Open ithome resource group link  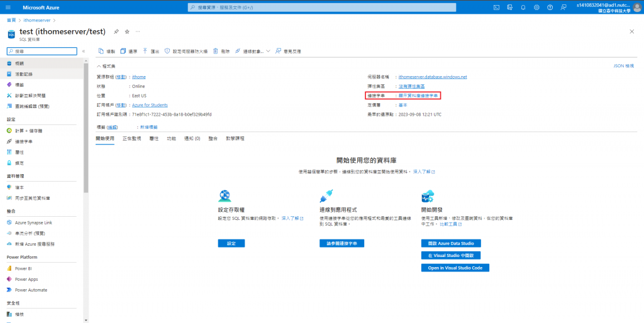point(139,77)
